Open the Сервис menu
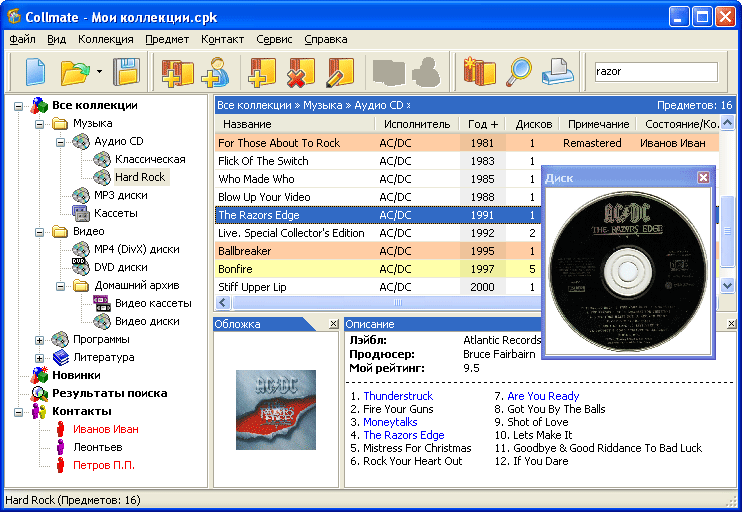742x512 pixels. (x=274, y=39)
